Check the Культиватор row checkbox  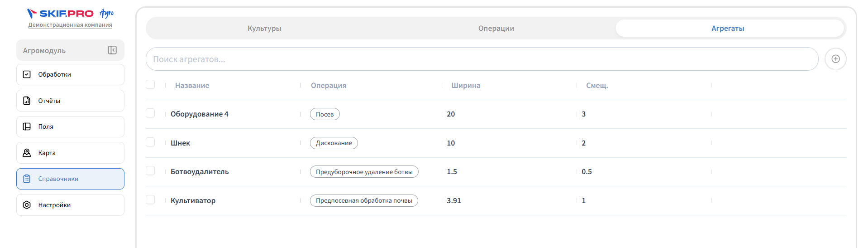[x=150, y=199]
